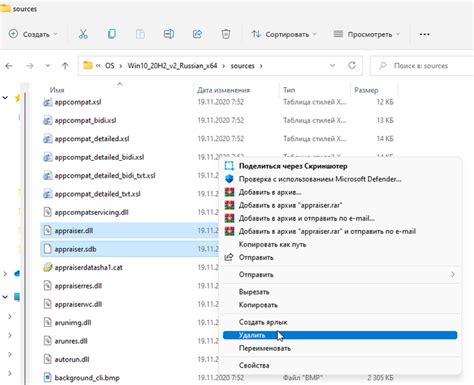Click the Cut scissors icon in toolbar
The width and height of the screenshot is (474, 385).
83,34
